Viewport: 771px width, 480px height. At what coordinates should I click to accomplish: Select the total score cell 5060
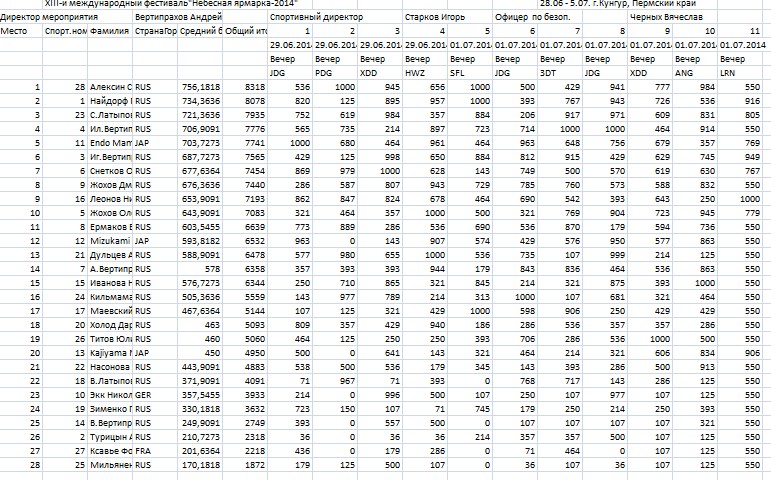[x=245, y=339]
